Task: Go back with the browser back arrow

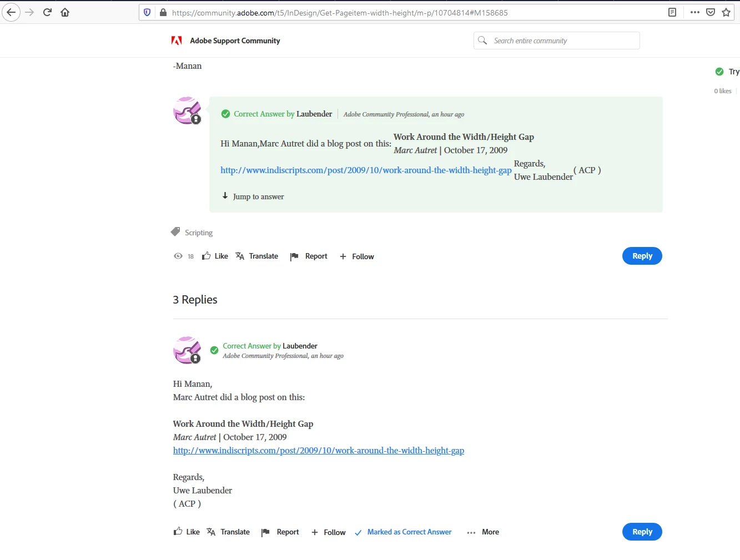Action: (x=11, y=12)
